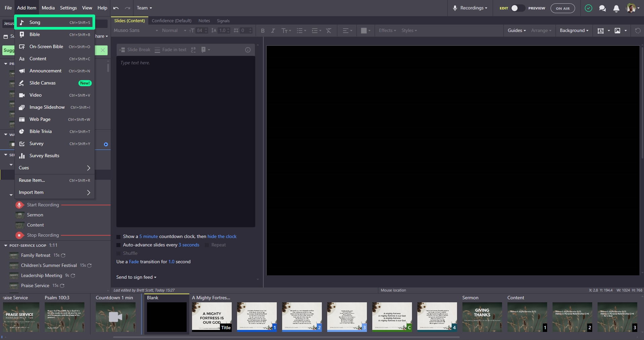Select Slide Canvas from Add Item menu
The width and height of the screenshot is (644, 340).
(x=42, y=83)
